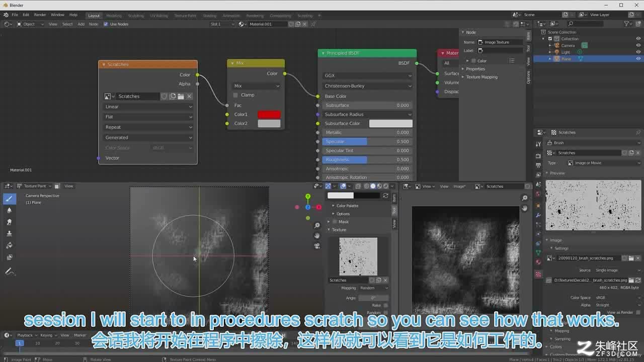
Task: Click the Keying button in timeline
Action: (47, 335)
